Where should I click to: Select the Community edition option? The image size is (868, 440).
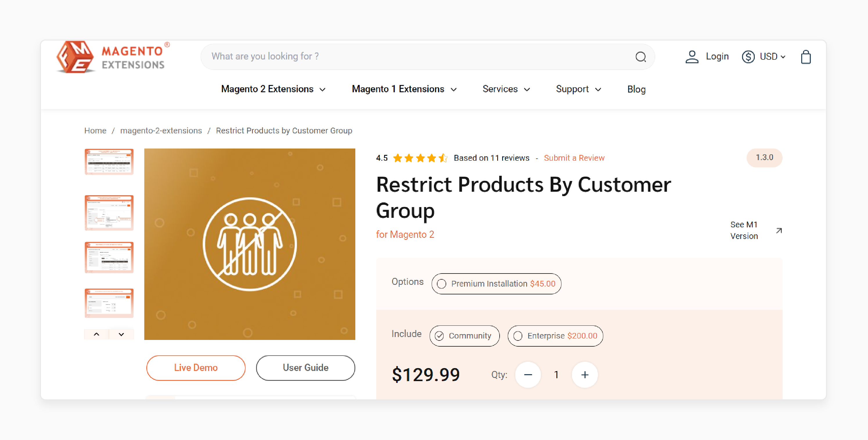pos(464,336)
